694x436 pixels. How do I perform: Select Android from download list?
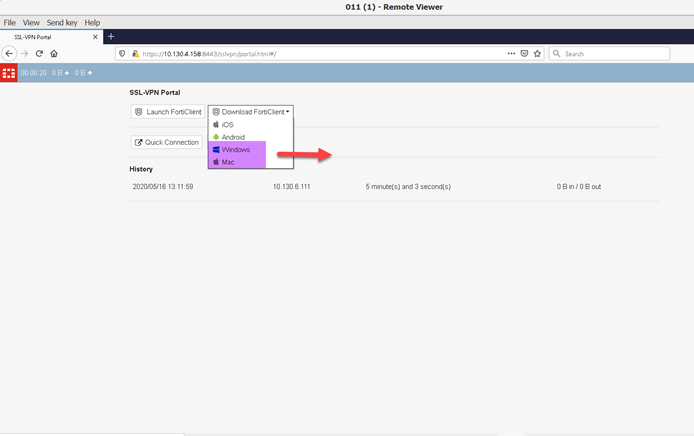click(x=232, y=137)
